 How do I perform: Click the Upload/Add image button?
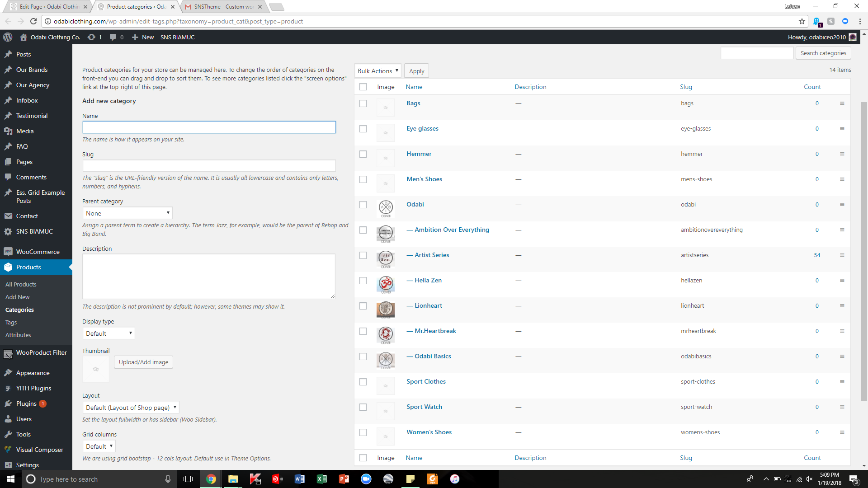coord(143,362)
